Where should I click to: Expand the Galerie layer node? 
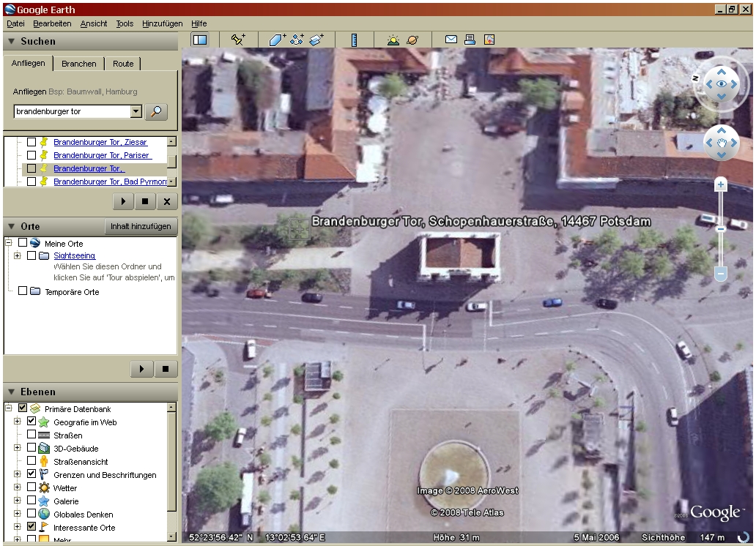18,500
